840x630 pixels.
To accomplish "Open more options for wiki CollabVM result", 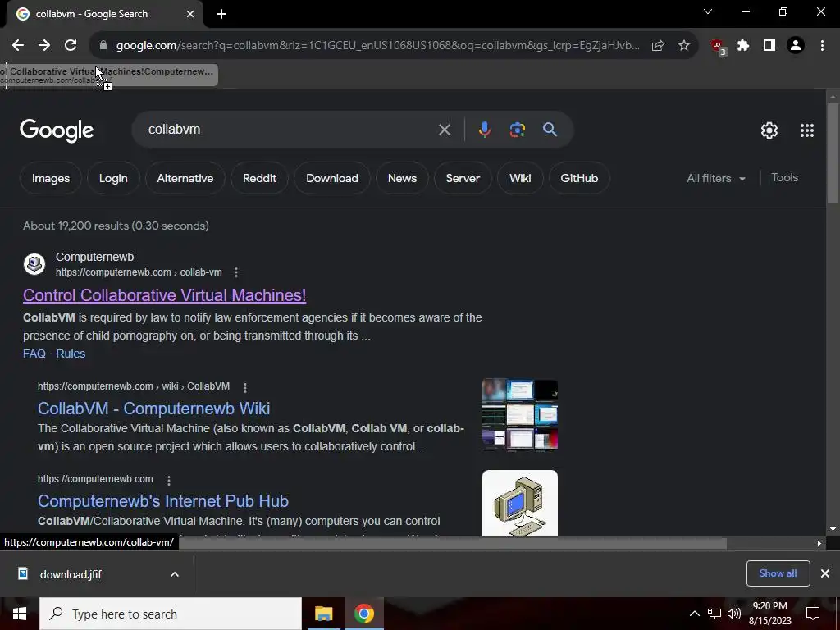I will [x=244, y=387].
